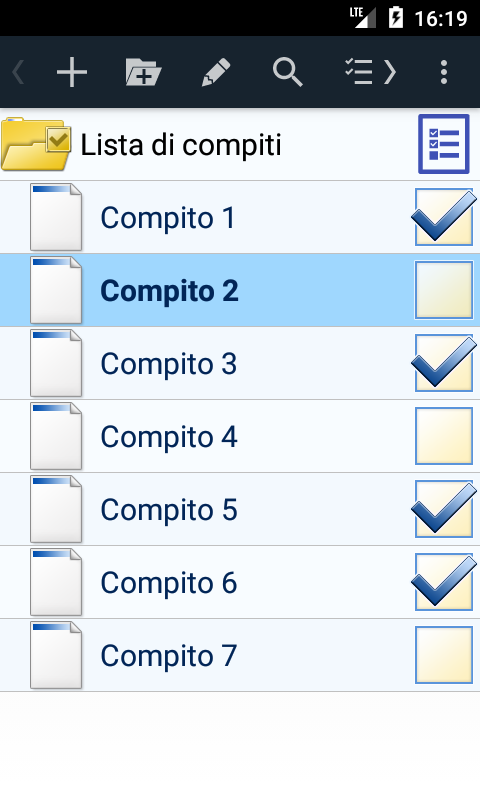This screenshot has height=800, width=480.
Task: Open search with the magnifier icon
Action: pyautogui.click(x=288, y=72)
